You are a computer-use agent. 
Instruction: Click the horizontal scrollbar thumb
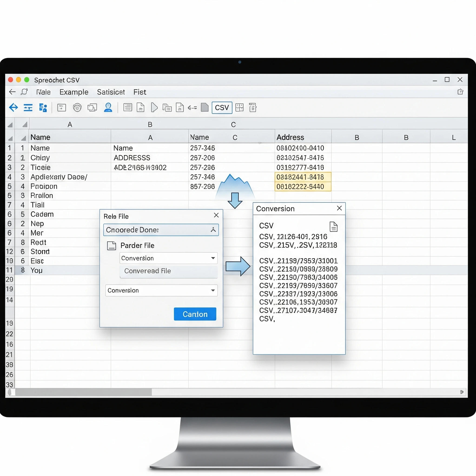pyautogui.click(x=83, y=392)
